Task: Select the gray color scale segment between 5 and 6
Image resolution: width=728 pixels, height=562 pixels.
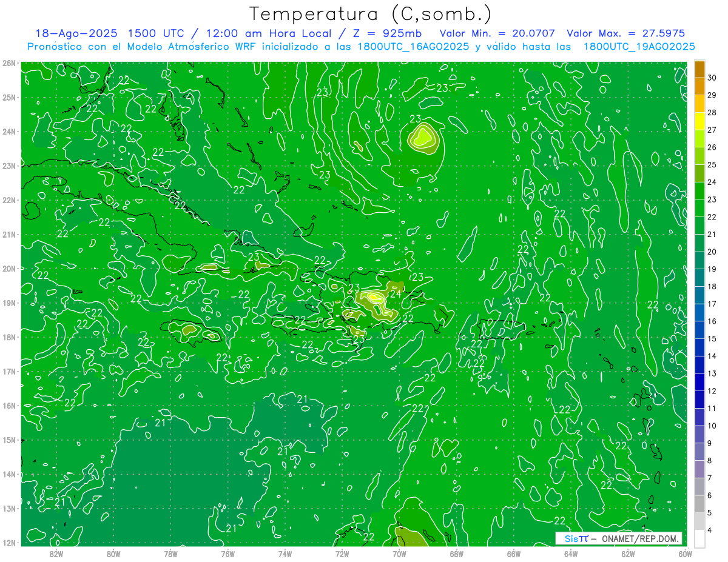Action: [699, 504]
